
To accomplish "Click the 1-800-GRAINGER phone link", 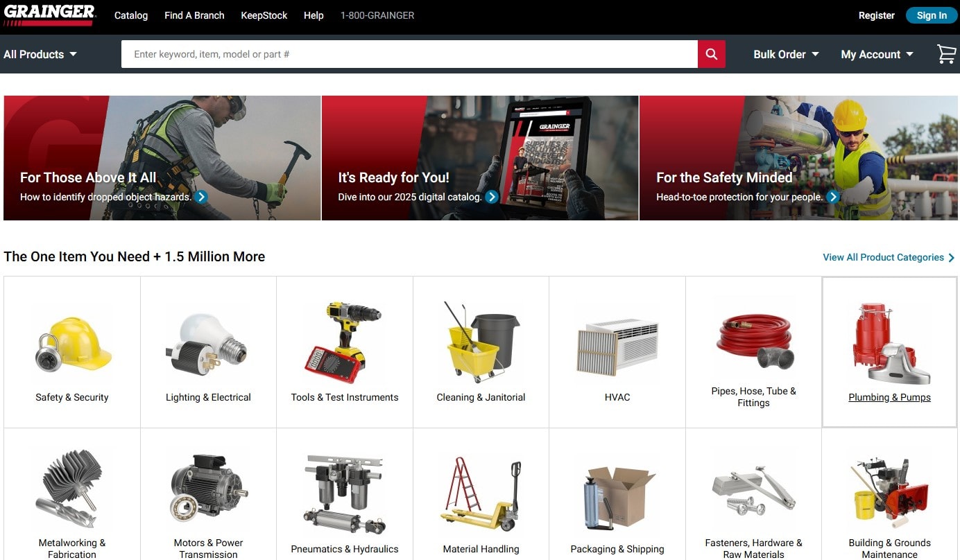I will click(x=377, y=15).
